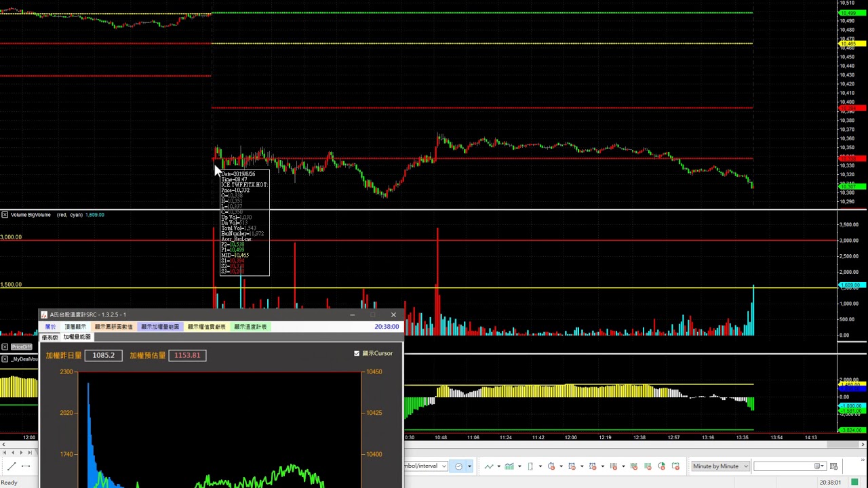Close the _MyDealVolume indicator with X box
This screenshot has height=488, width=868.
tap(5, 359)
